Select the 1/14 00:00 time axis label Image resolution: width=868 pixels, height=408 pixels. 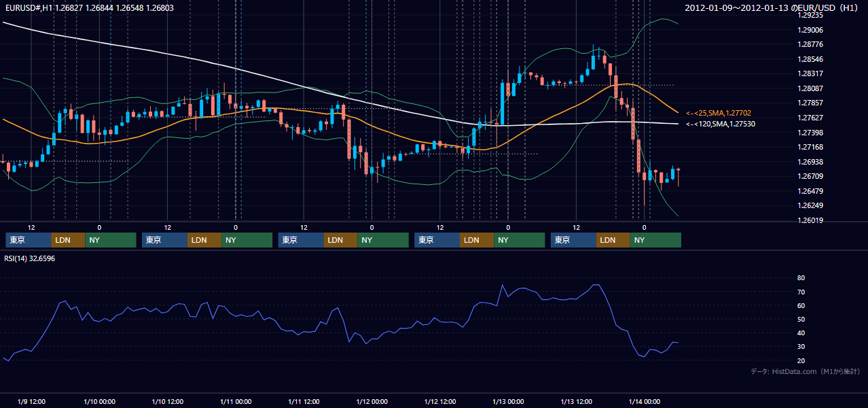pos(644,401)
